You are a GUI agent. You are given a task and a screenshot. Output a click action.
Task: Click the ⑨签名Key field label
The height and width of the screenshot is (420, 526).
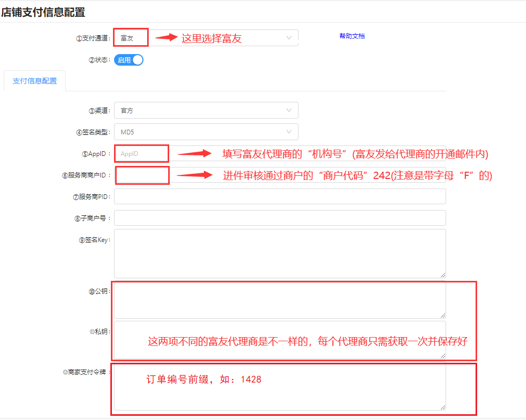[x=95, y=240]
